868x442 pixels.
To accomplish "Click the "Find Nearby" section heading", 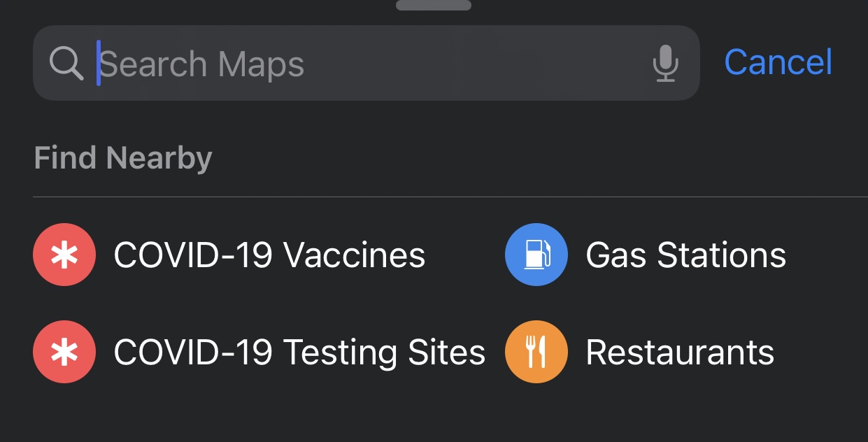I will 123,158.
